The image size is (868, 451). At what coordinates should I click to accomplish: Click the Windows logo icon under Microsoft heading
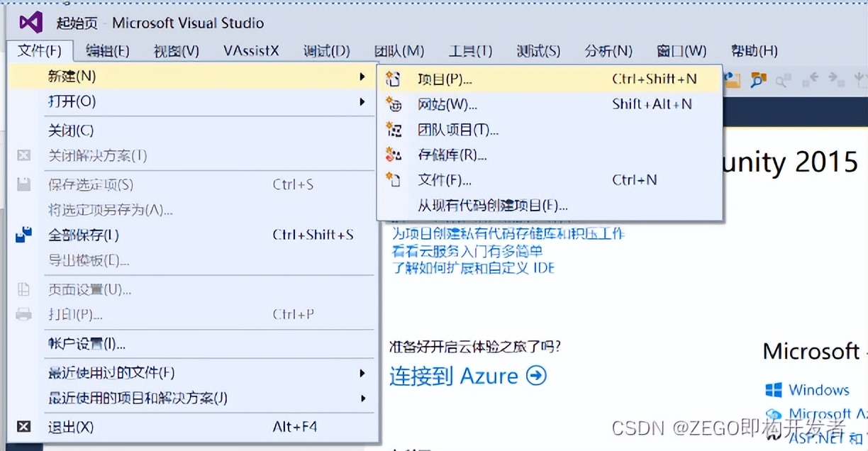(774, 390)
